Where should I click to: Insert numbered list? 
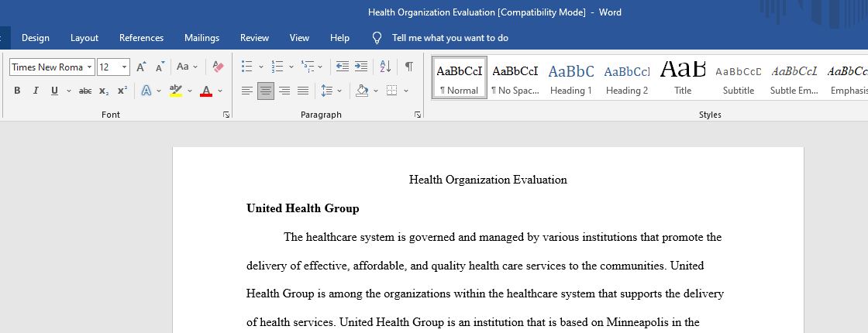pos(277,67)
